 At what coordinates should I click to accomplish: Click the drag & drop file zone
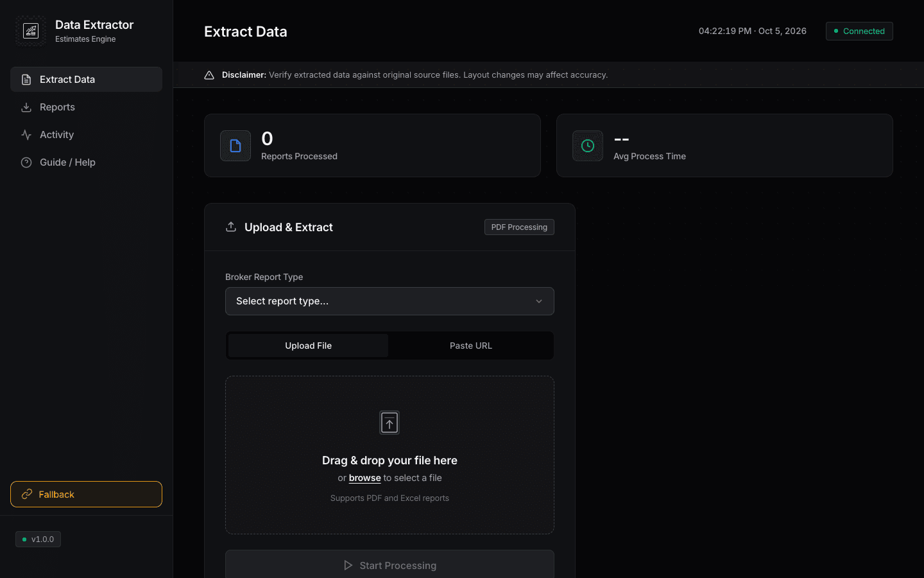(389, 455)
